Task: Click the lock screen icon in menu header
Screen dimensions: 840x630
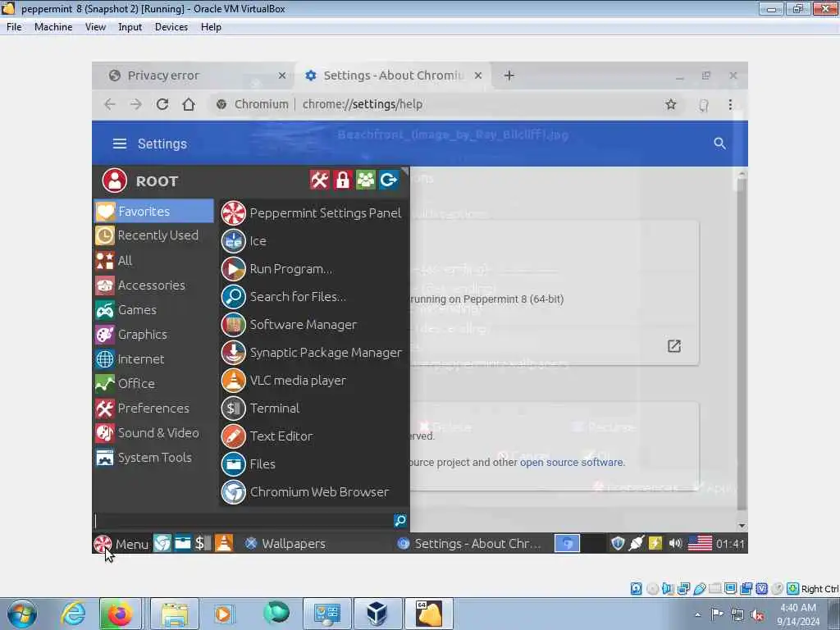Action: click(x=342, y=180)
